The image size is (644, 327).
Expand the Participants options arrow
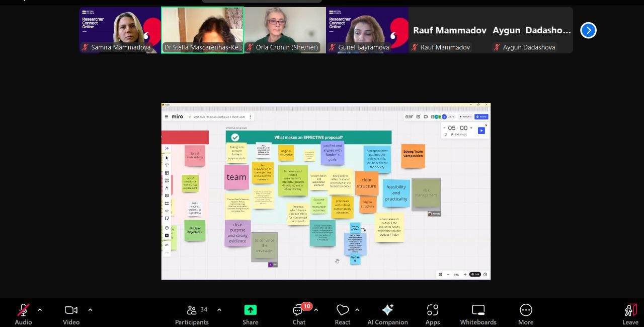pyautogui.click(x=219, y=310)
